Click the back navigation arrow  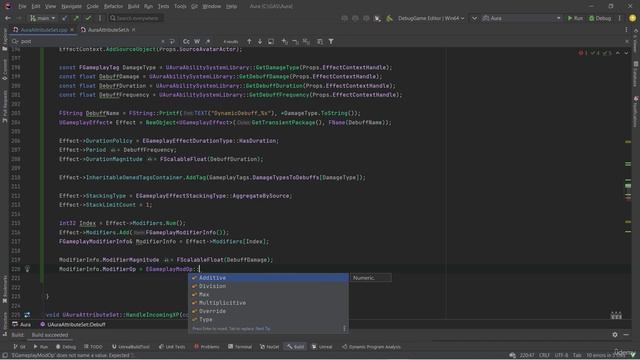point(8,18)
